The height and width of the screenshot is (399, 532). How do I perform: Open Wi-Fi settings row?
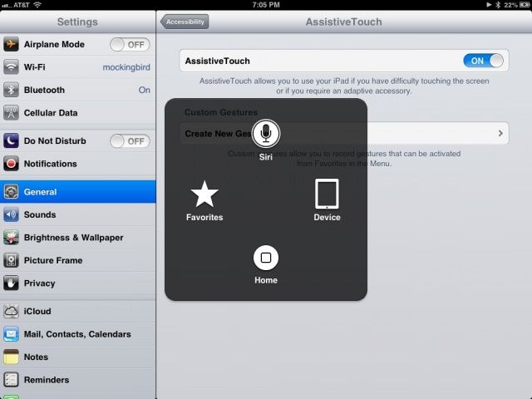coord(77,67)
